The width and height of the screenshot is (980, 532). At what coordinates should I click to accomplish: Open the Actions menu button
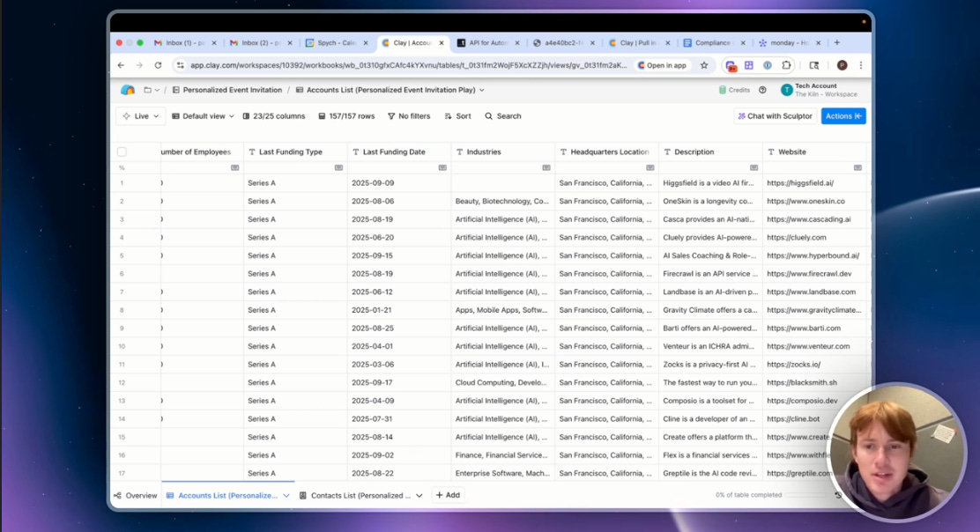point(843,116)
